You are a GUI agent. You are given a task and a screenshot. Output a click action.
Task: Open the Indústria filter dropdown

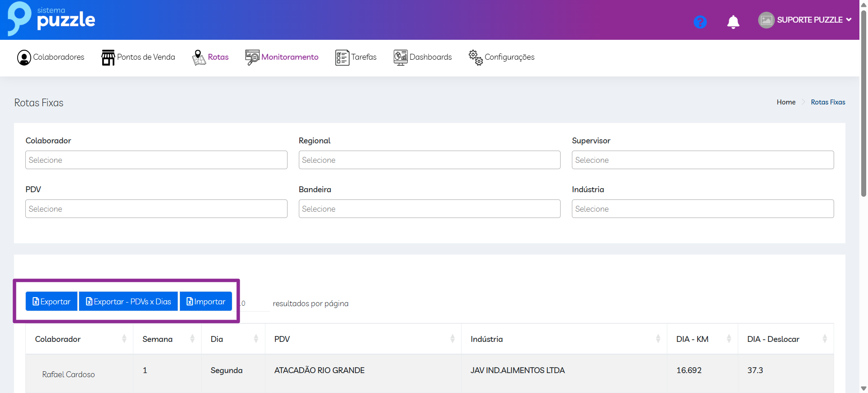point(702,209)
